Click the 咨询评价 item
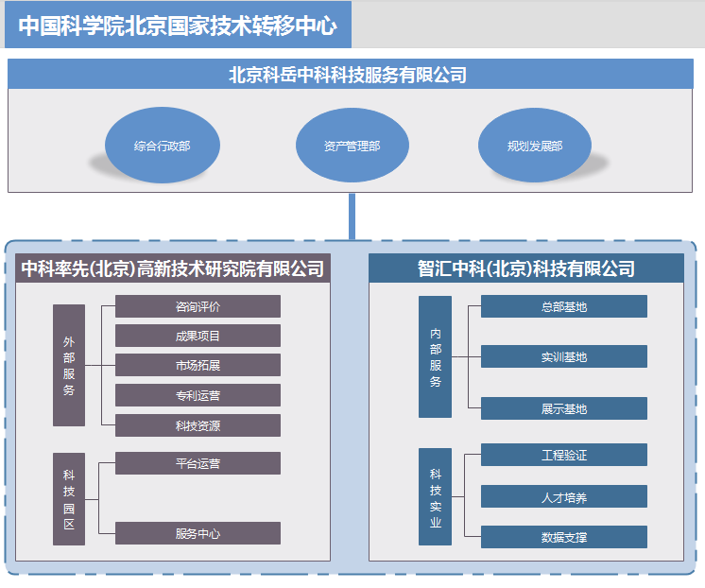The image size is (705, 588). tap(198, 306)
